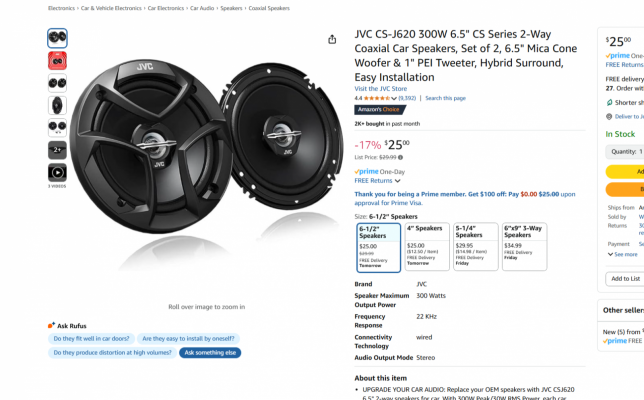The image size is (644, 400).
Task: Choose the 4" Speakers size option
Action: click(427, 246)
